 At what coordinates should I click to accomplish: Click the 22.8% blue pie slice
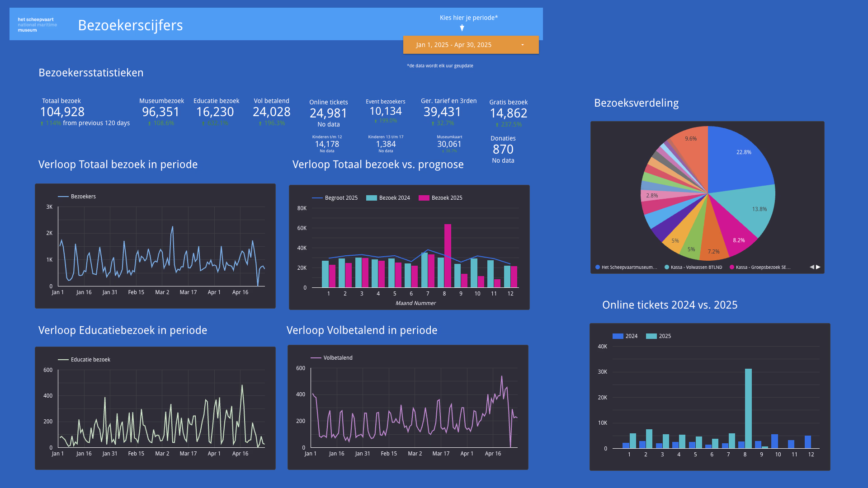737,163
